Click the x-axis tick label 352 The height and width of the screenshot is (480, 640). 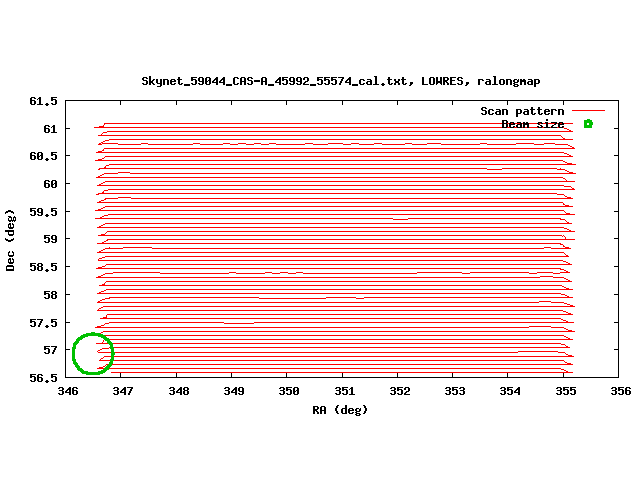pos(400,391)
